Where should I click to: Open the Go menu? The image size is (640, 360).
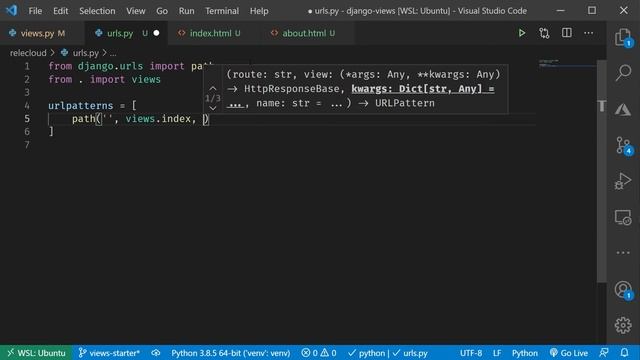(x=162, y=11)
